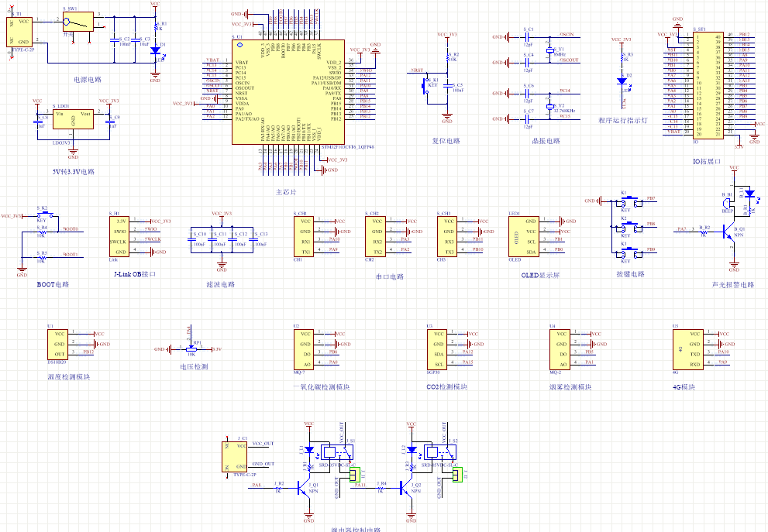Click the 'CO2检测模块' label

446,386
